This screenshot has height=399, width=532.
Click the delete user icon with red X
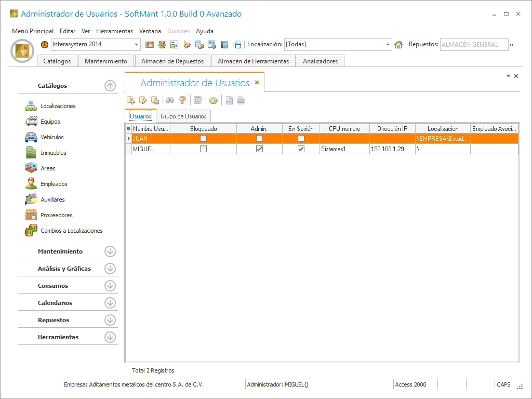coord(155,100)
